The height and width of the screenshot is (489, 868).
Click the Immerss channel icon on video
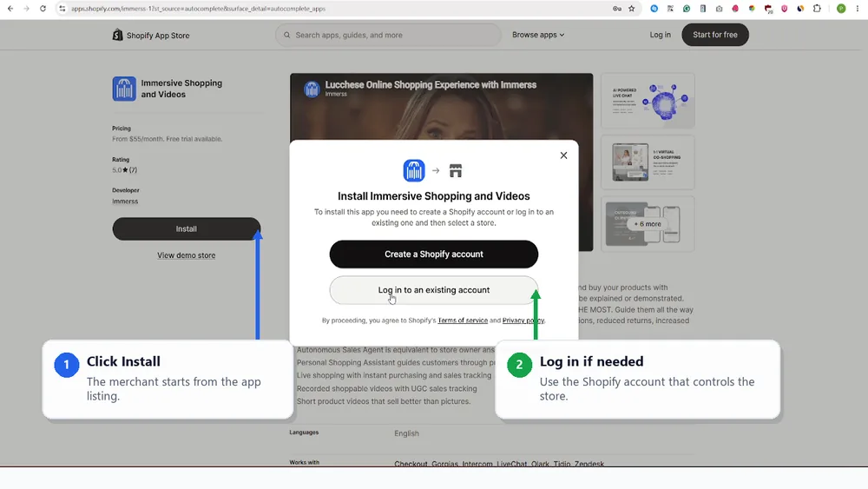tap(312, 89)
